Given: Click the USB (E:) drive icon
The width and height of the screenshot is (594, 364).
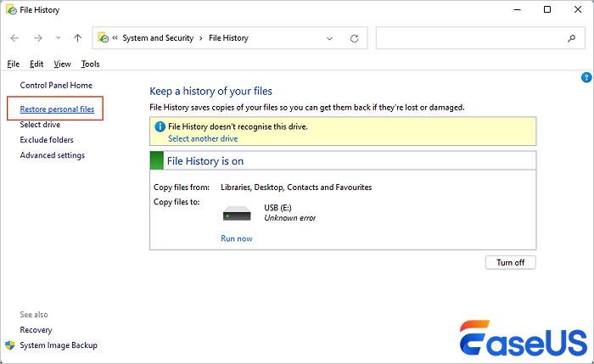Looking at the screenshot, I should coord(238,213).
